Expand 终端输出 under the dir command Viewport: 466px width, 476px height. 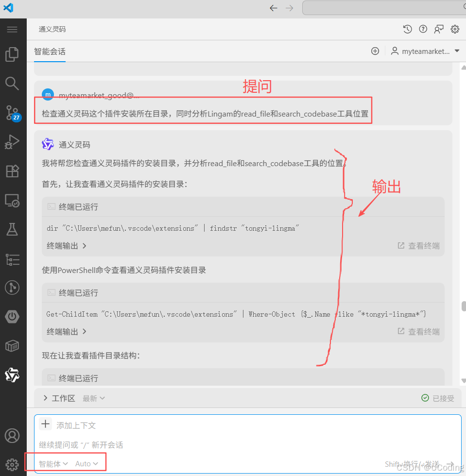67,246
